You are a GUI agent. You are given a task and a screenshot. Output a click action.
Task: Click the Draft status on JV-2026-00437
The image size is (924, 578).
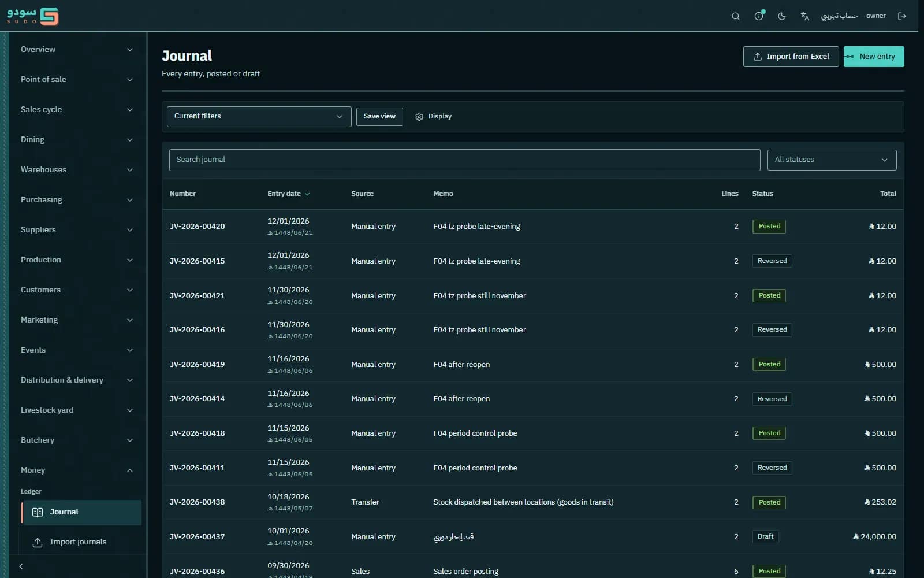(x=765, y=537)
